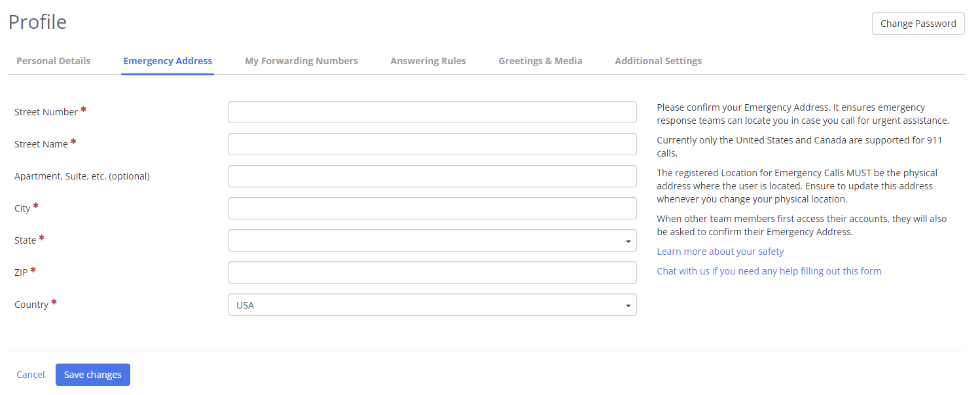Click into the Street Name field
Image resolution: width=980 pixels, height=395 pixels.
432,144
